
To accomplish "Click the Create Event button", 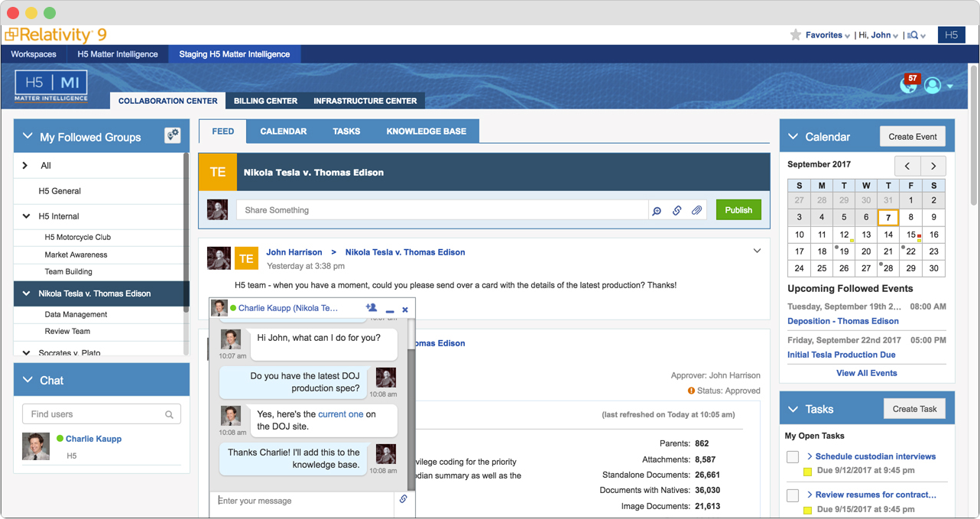I will pos(913,137).
